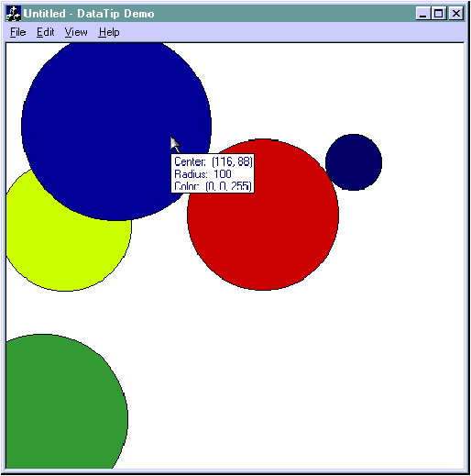Close the DataTip Demo window
The image size is (471, 476).
456,14
